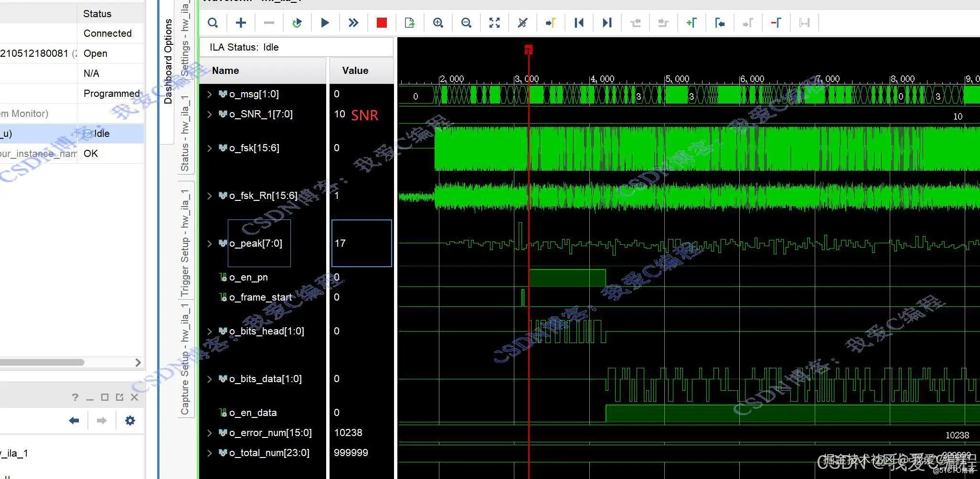Screen dimensions: 980x479
Task: Click the run trigger immediate icon
Action: pos(353,23)
